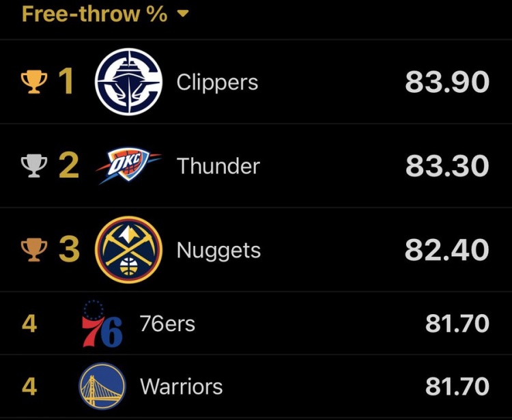This screenshot has height=420, width=512.
Task: Tap the Thunder OKC logo
Action: click(128, 166)
